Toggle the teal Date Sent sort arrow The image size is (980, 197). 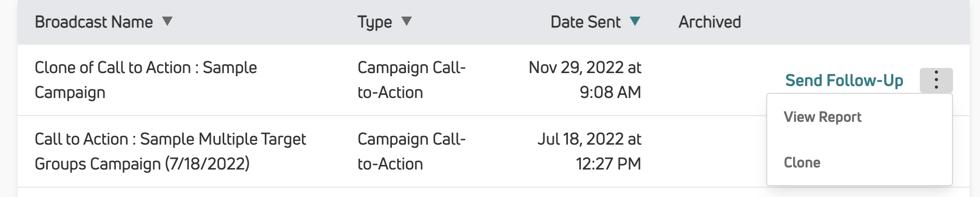[x=635, y=21]
